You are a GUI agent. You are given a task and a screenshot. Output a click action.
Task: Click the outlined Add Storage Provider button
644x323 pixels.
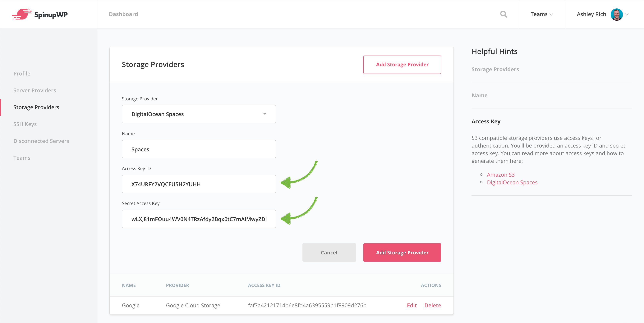point(402,65)
